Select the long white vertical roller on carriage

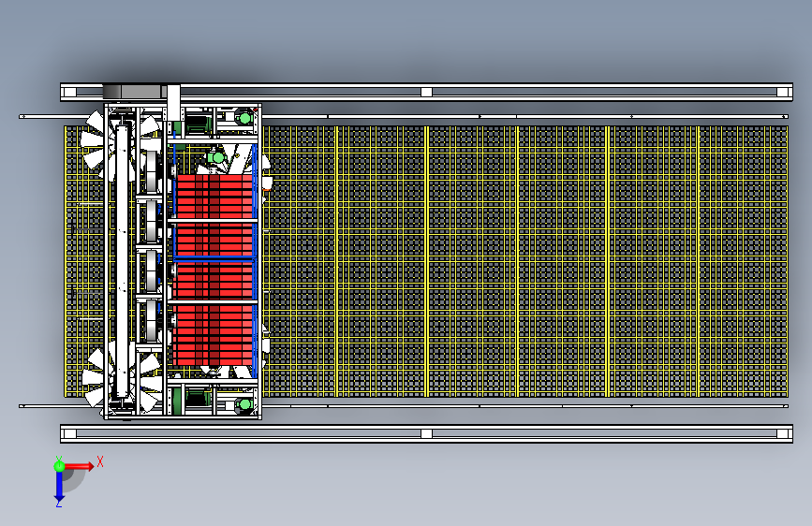[x=122, y=260]
